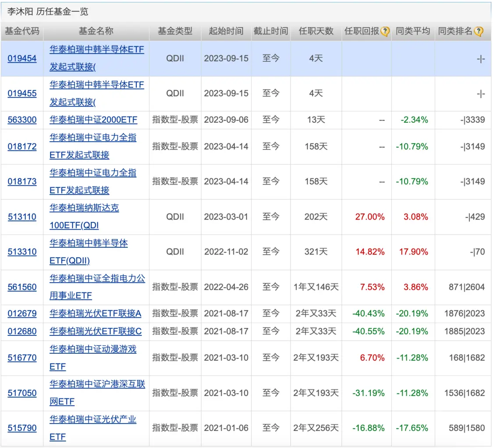Click the 李沐阳 历任基金一览 title
This screenshot has width=493, height=448.
pyautogui.click(x=48, y=12)
